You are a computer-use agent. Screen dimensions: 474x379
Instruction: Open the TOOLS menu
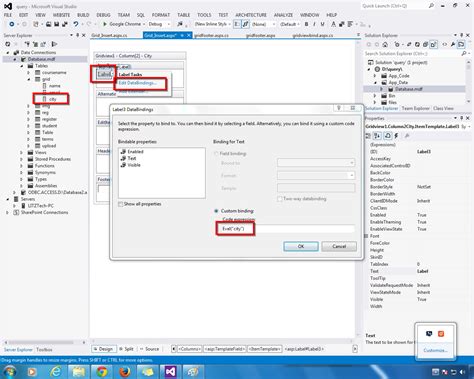204,15
